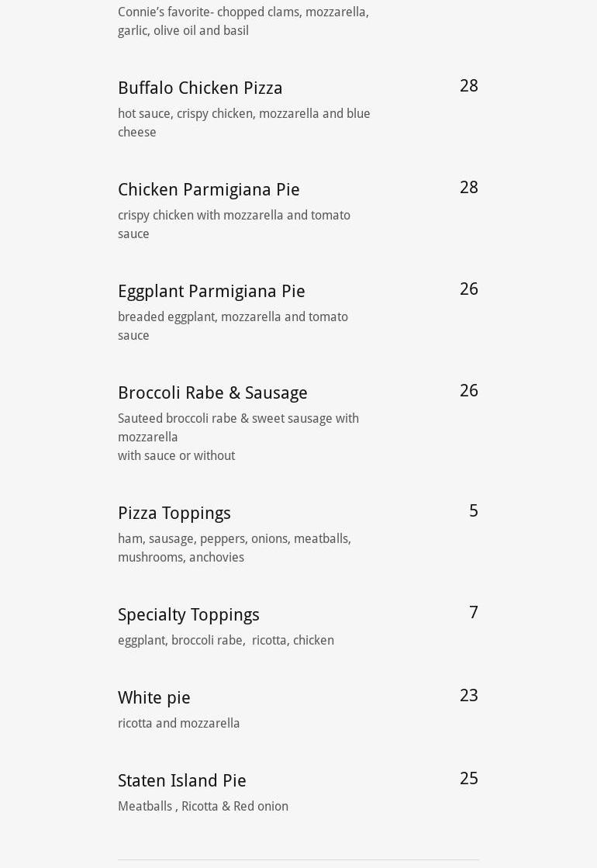Select the Staten Island Pie heading

tap(182, 780)
